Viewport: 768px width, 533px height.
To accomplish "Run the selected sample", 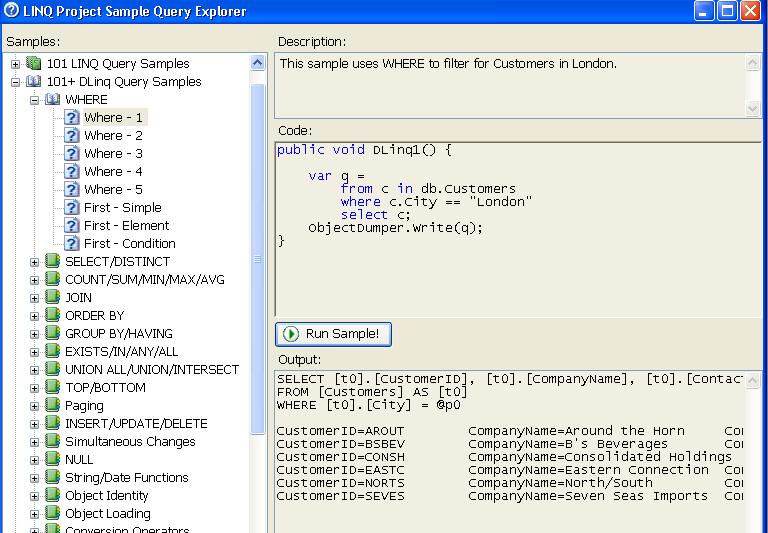I will point(333,334).
